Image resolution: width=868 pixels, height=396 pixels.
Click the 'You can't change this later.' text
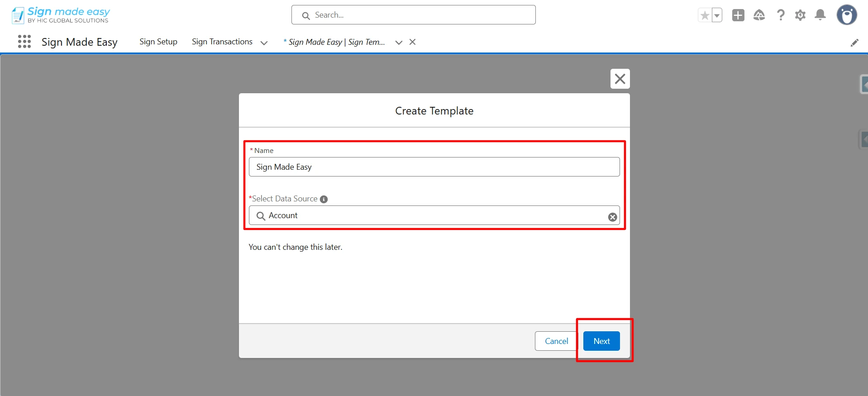[x=296, y=247]
